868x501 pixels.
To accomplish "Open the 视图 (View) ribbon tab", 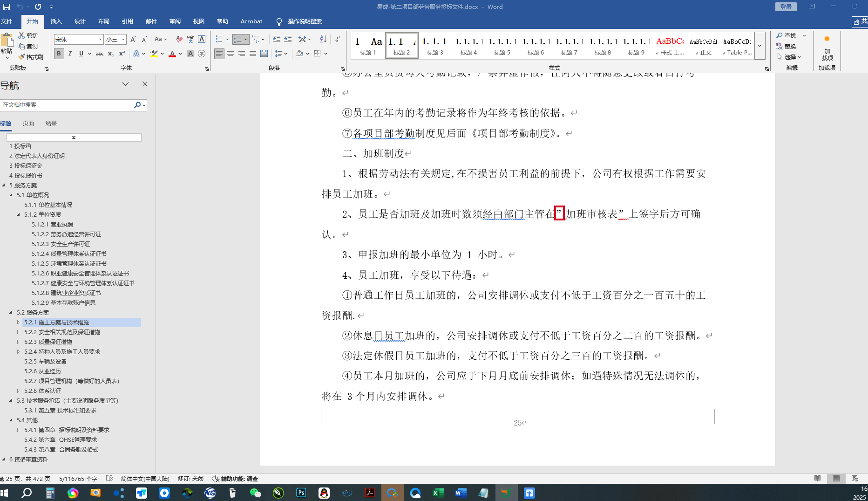I will click(198, 21).
